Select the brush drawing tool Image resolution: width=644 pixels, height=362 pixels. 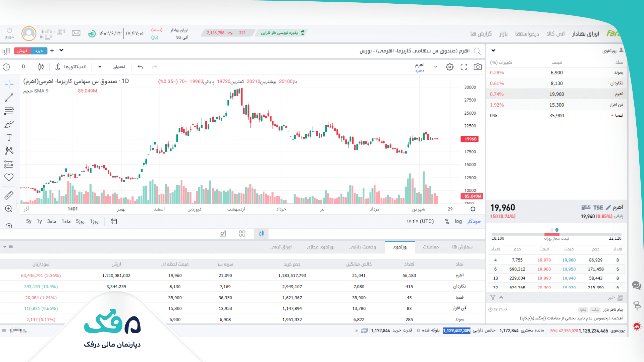coord(9,124)
